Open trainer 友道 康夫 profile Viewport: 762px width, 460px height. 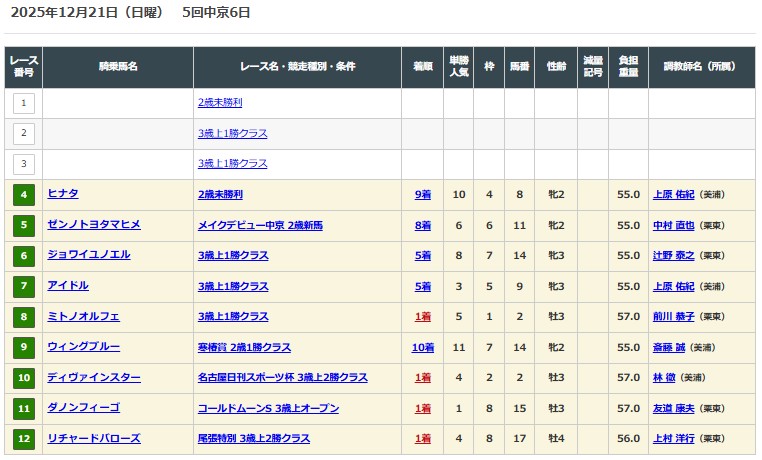(673, 409)
